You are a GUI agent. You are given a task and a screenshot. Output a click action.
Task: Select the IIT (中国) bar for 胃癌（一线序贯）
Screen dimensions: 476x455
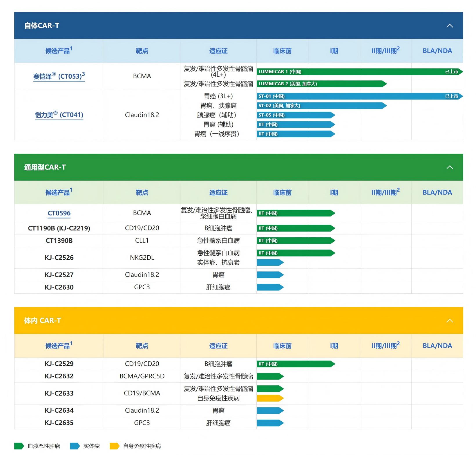[x=296, y=134]
